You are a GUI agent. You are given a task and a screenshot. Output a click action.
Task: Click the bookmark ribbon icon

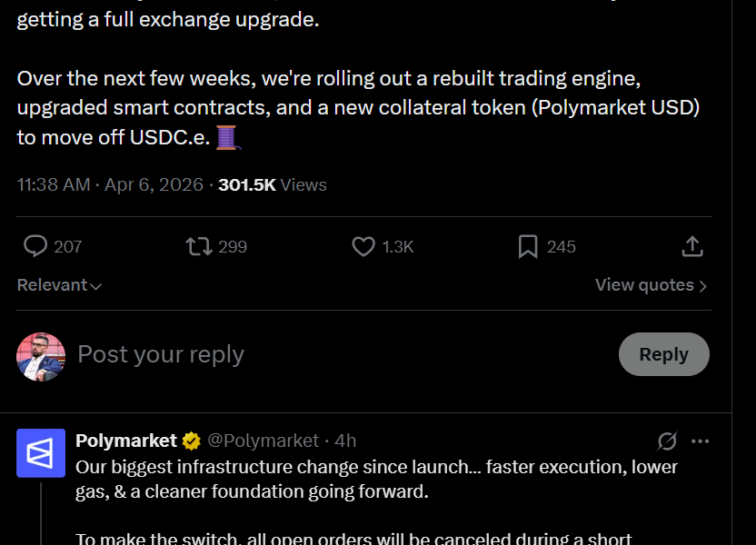(528, 246)
